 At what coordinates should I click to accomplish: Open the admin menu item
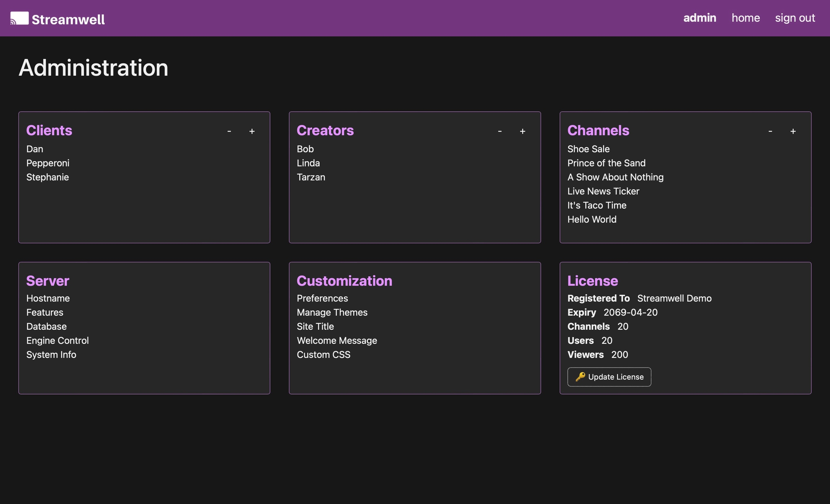(700, 18)
